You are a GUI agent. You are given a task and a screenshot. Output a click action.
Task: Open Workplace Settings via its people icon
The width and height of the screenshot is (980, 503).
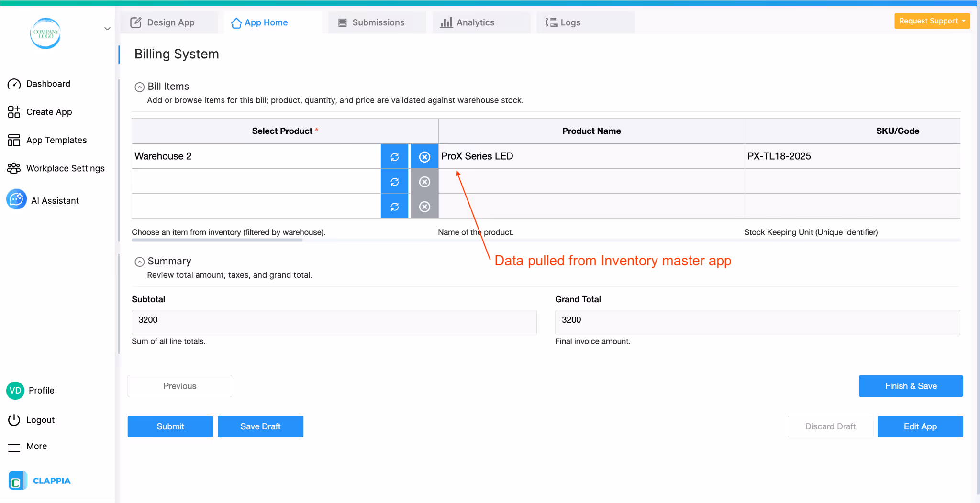pos(14,168)
